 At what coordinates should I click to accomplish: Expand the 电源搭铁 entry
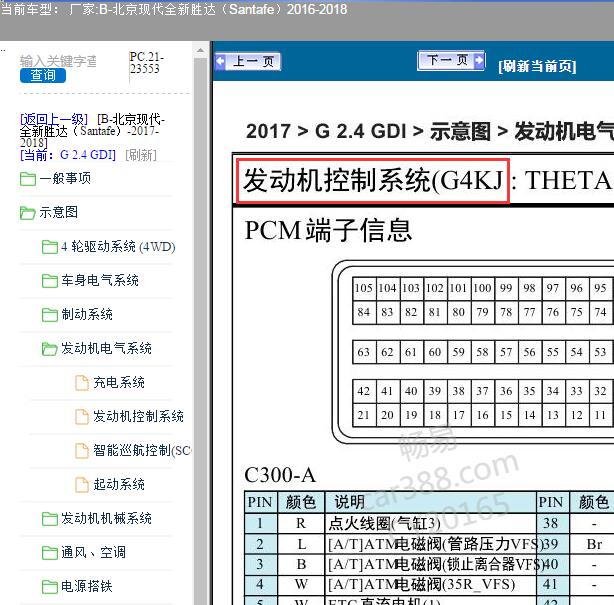(x=87, y=587)
